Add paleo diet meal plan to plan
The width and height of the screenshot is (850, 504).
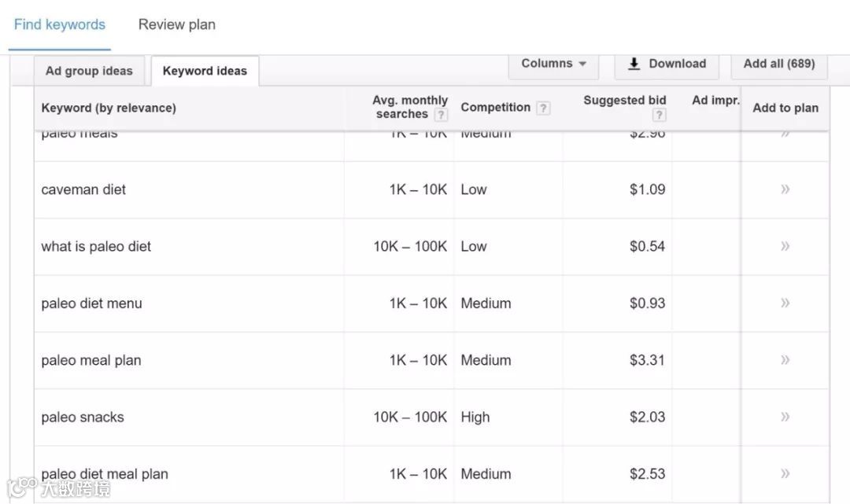pyautogui.click(x=785, y=473)
